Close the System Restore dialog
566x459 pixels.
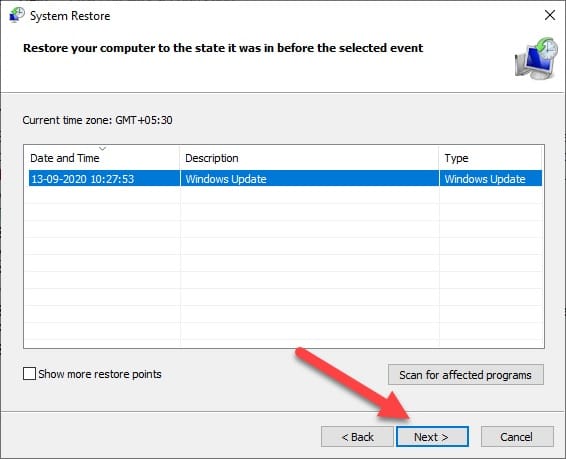pos(550,15)
